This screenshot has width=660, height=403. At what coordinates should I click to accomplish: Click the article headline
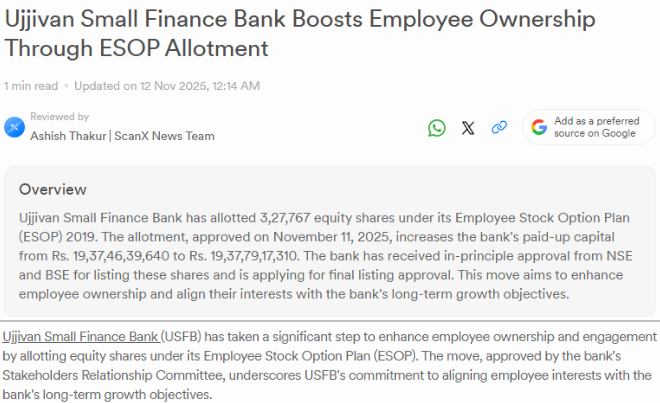click(297, 32)
